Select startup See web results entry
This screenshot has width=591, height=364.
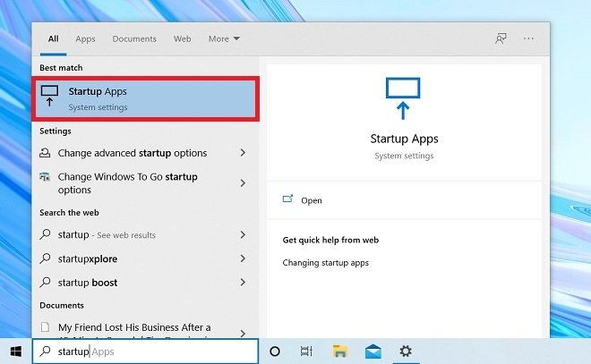[145, 234]
